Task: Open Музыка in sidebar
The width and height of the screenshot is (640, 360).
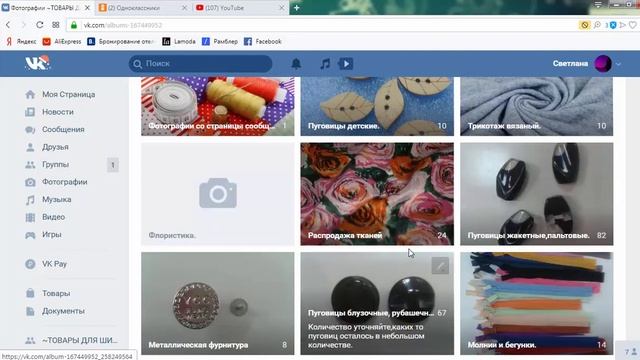Action: 57,200
